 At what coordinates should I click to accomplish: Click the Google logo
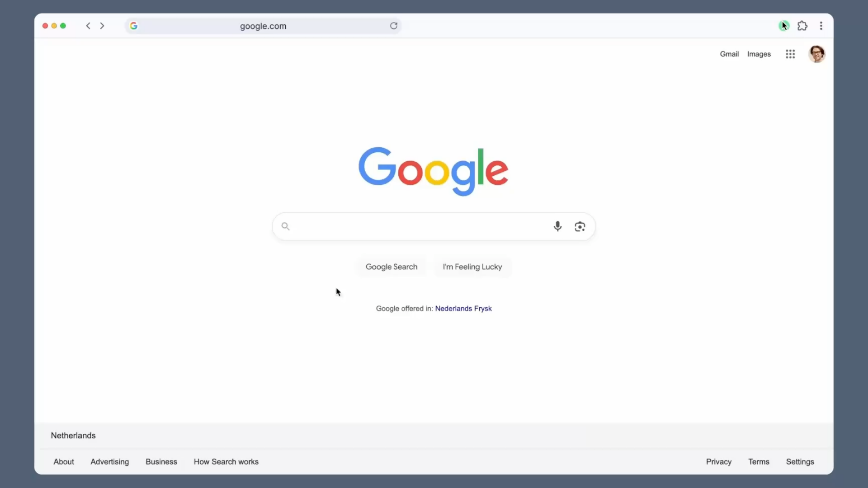433,171
